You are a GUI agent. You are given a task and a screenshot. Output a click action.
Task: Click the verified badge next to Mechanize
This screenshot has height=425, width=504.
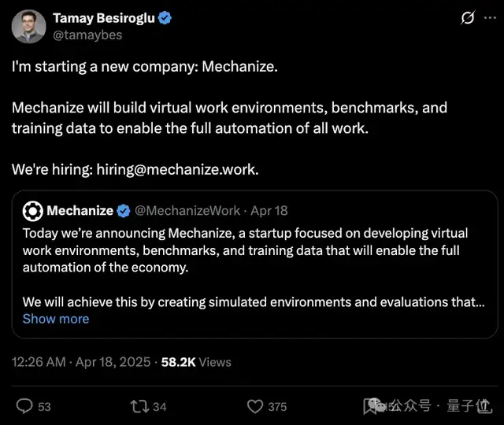124,211
